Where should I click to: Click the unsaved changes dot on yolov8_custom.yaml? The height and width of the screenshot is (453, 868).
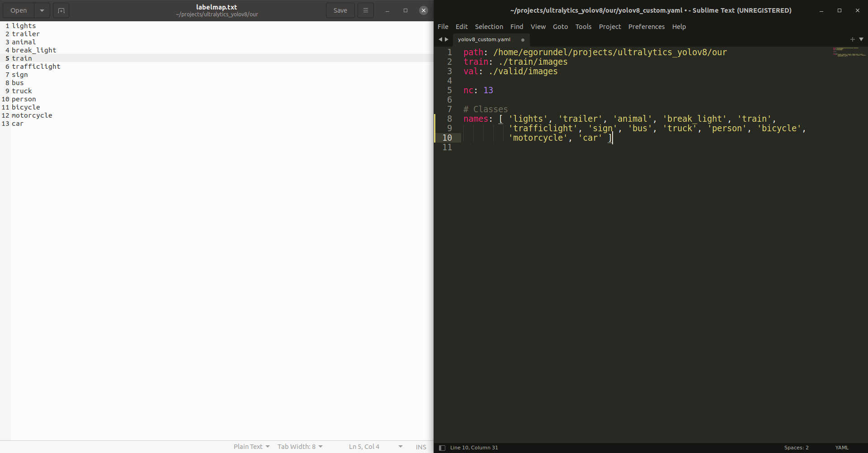[523, 40]
